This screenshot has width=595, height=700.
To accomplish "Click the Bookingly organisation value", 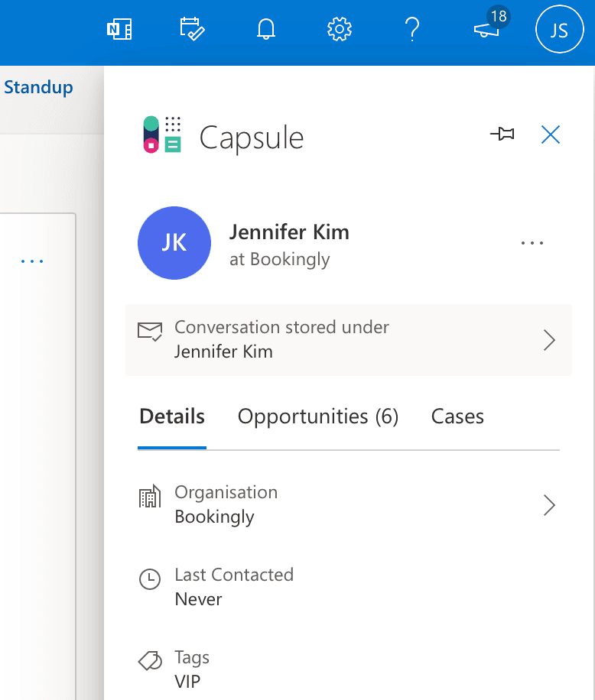I will pos(214,517).
